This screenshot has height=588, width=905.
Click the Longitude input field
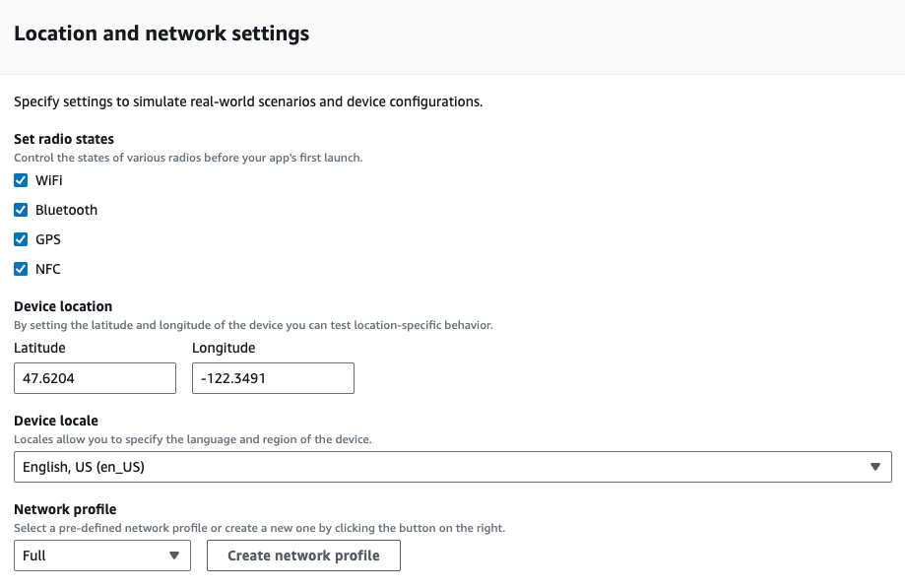[x=273, y=377]
